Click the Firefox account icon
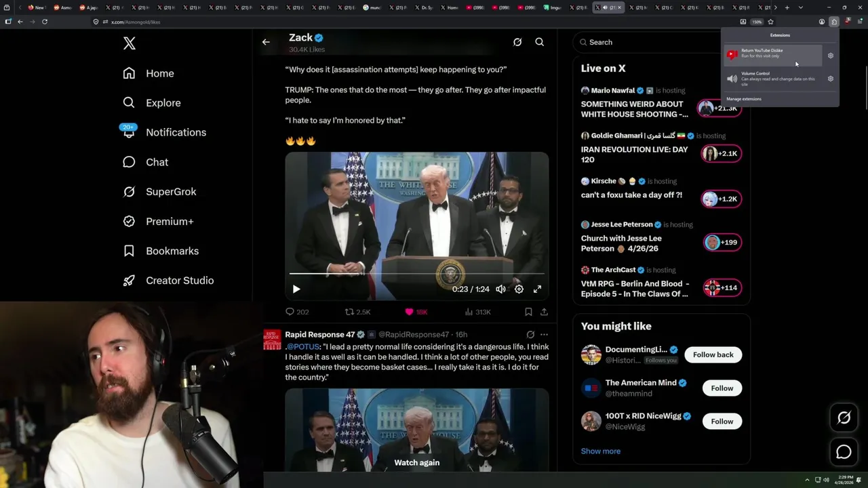868x488 pixels. coord(822,22)
